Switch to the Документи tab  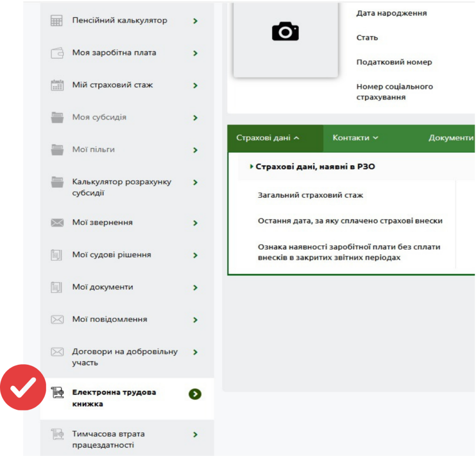[450, 138]
